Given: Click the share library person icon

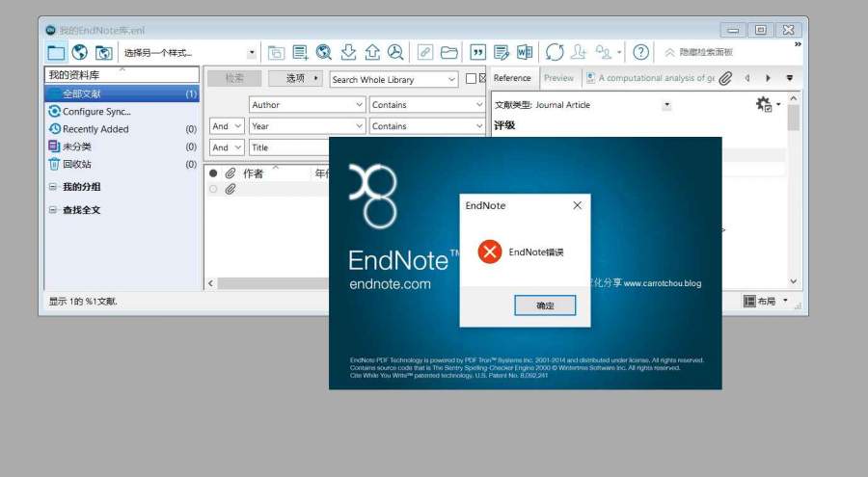Looking at the screenshot, I should click(579, 53).
